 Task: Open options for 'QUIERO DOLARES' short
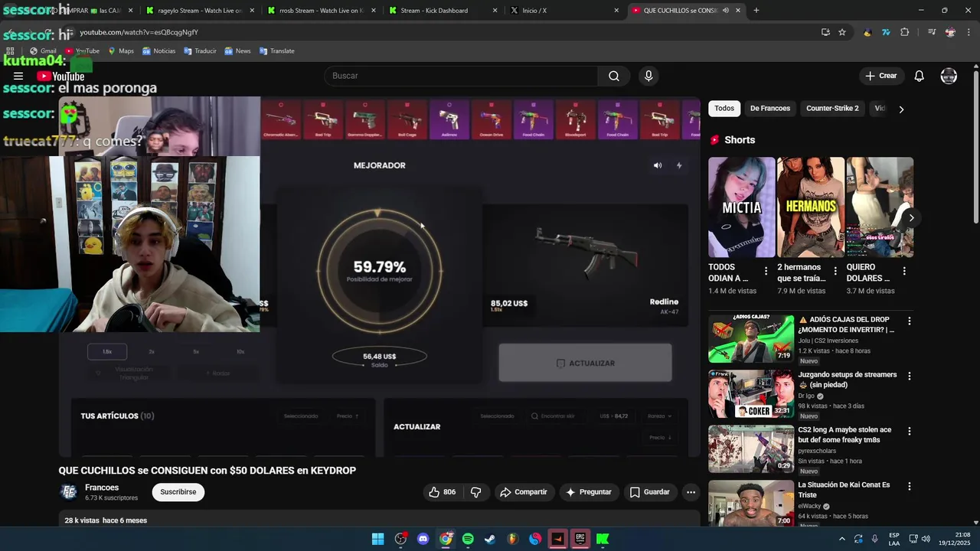[x=904, y=271]
